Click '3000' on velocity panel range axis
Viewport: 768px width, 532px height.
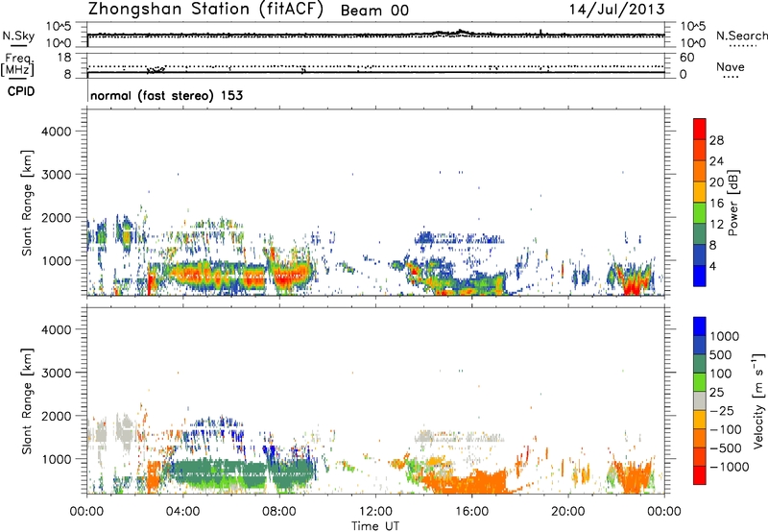[x=56, y=373]
